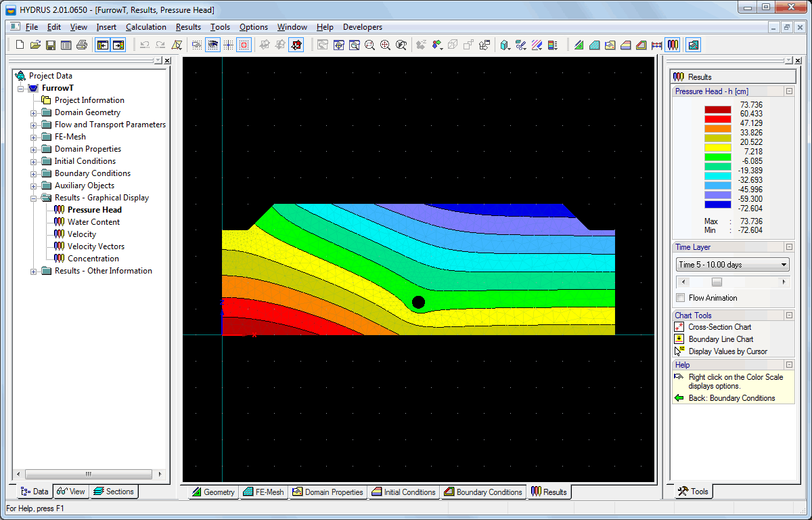Open the Insert menu
The height and width of the screenshot is (520, 812).
click(x=106, y=27)
